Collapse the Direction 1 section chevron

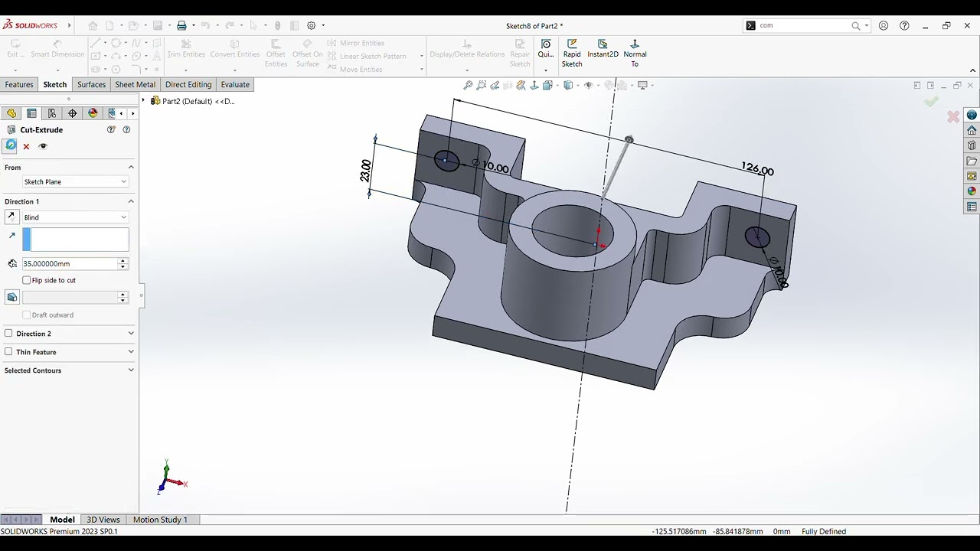click(131, 201)
